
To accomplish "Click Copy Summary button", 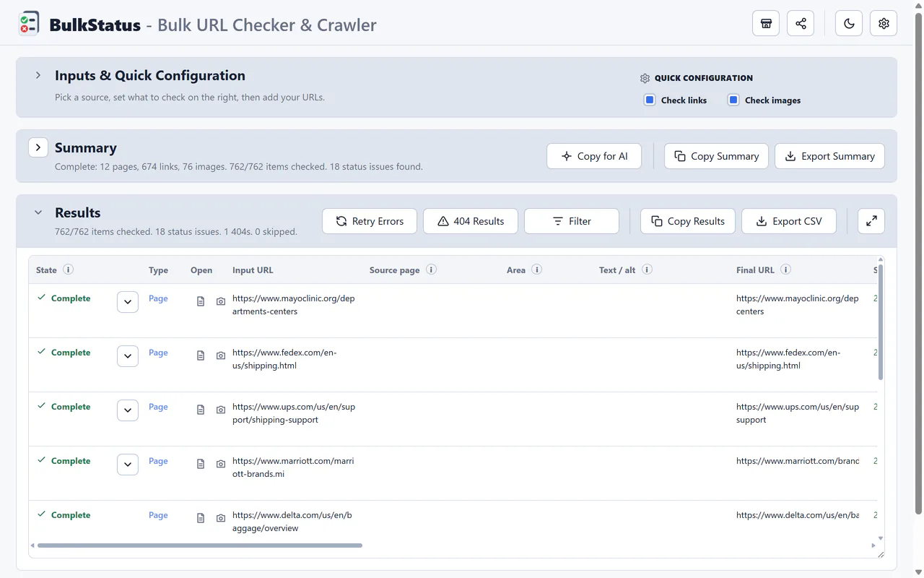I will [x=716, y=156].
